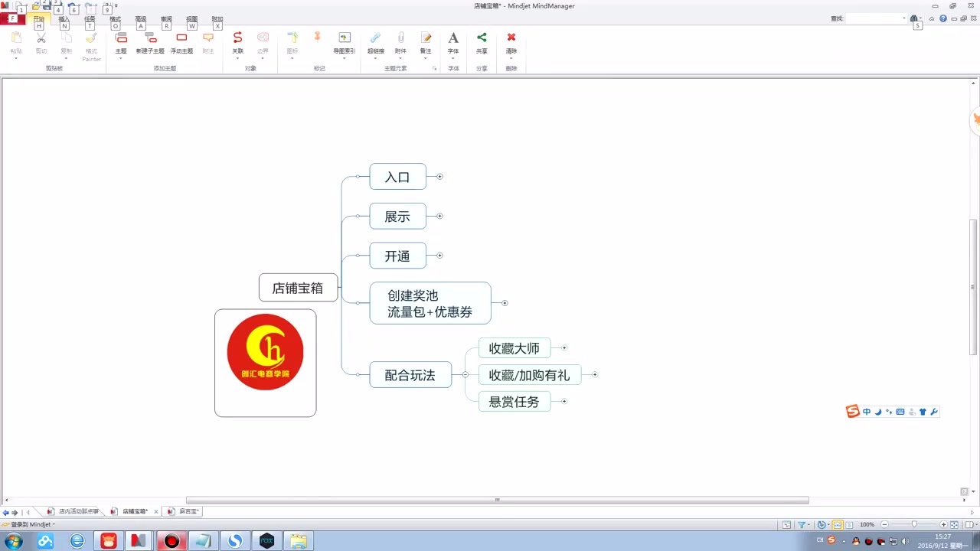The width and height of the screenshot is (980, 551).
Task: Click the 共享 share icon
Action: 482,37
